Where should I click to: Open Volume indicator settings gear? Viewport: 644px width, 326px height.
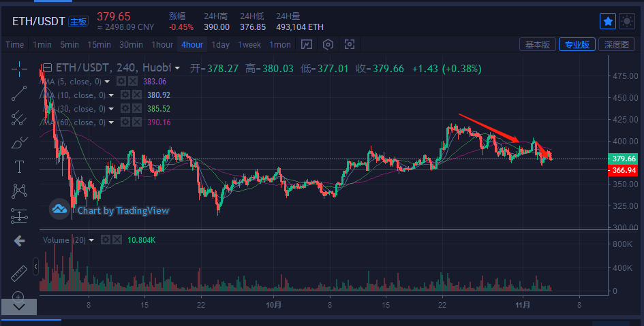click(x=106, y=240)
